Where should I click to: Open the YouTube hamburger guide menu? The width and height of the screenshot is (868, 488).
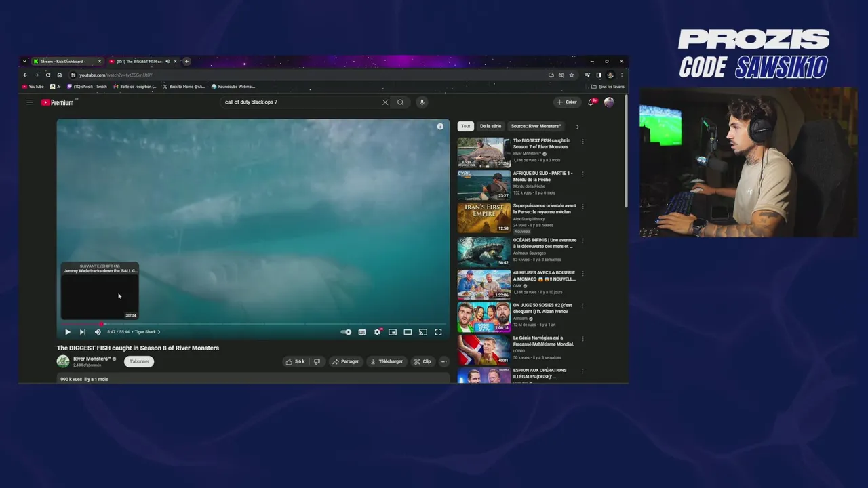pyautogui.click(x=29, y=102)
